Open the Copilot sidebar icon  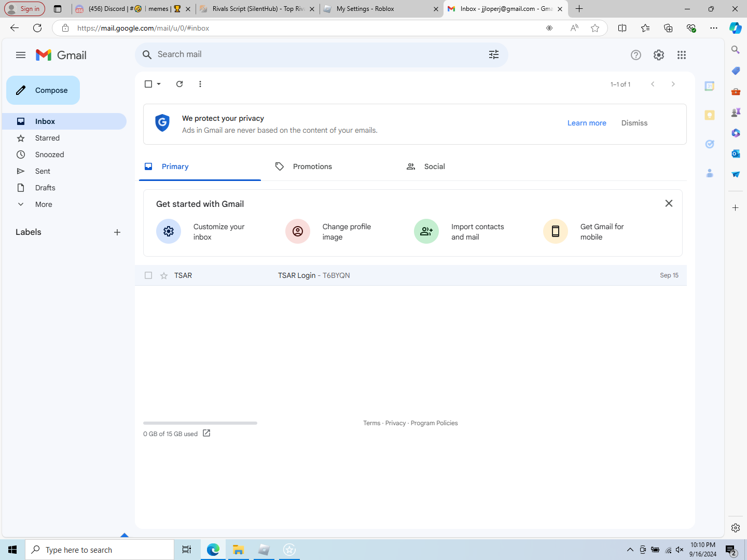[x=736, y=28]
